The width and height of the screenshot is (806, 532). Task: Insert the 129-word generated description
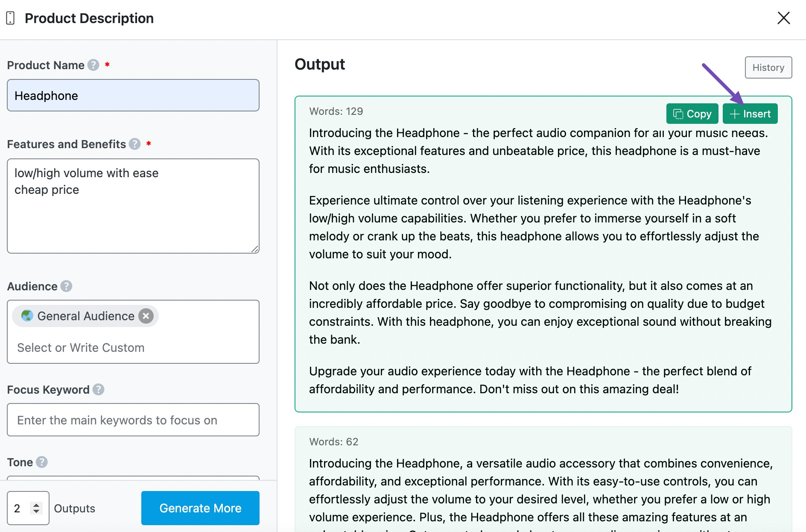(x=750, y=114)
